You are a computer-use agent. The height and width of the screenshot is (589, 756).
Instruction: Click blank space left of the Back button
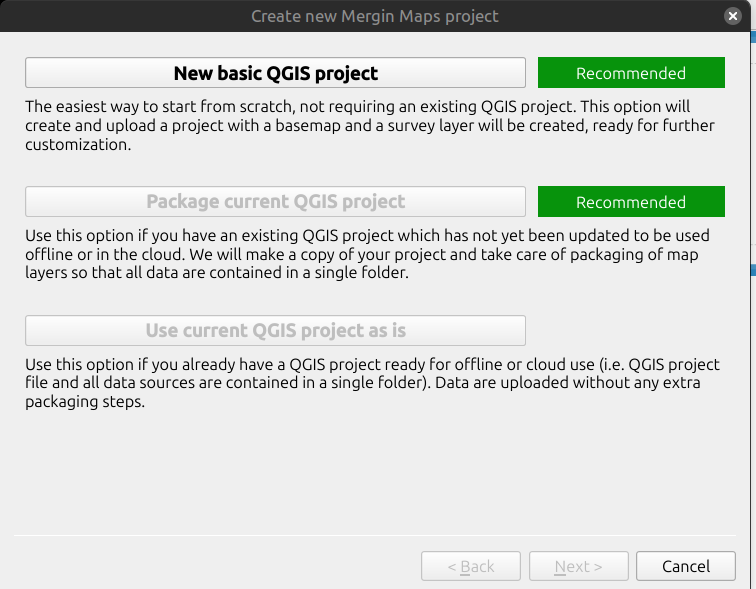click(x=217, y=566)
